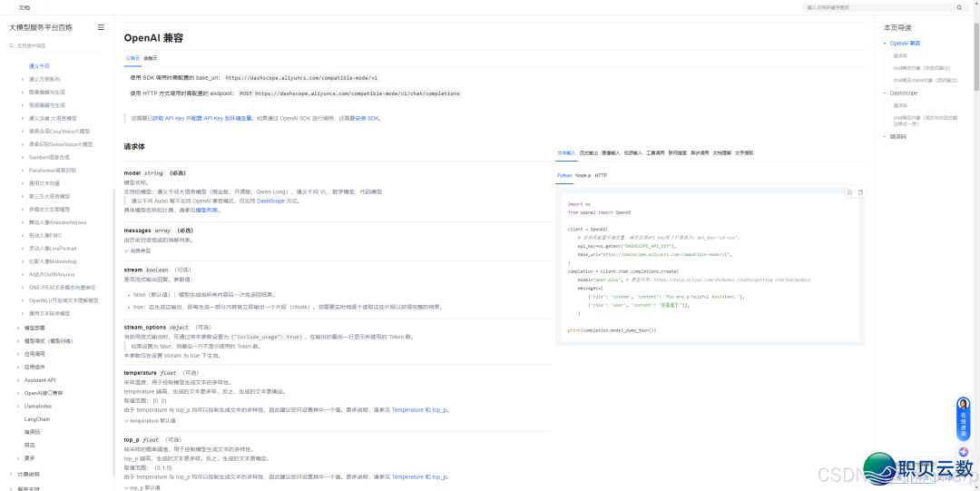This screenshot has height=491, width=980.
Task: Expand the 消息类型 collapsible under messages
Action: 138,250
